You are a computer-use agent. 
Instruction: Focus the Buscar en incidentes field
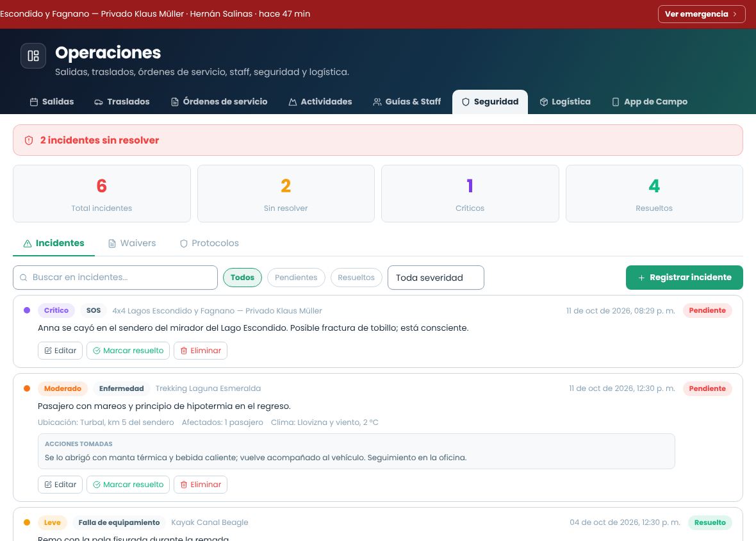tap(115, 278)
